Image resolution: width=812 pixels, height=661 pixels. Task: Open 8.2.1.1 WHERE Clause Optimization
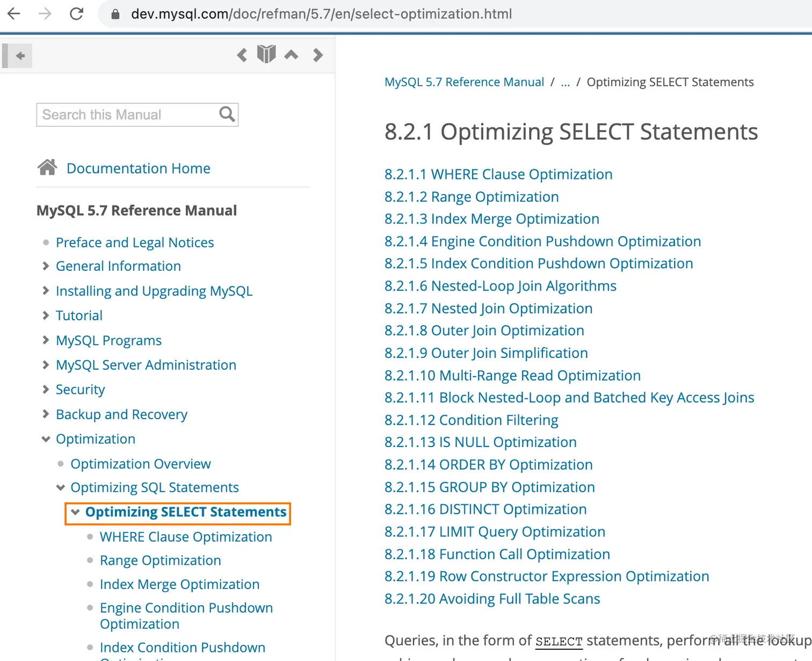(x=498, y=175)
